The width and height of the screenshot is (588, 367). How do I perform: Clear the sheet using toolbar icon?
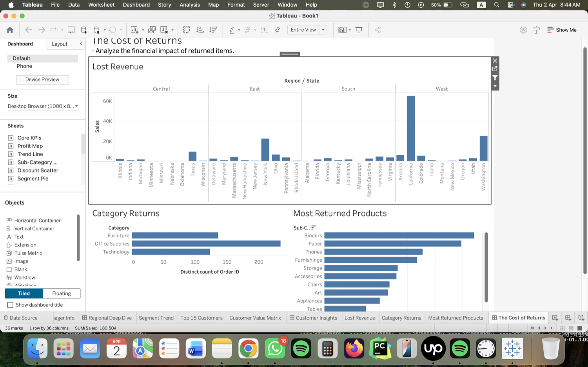[164, 30]
